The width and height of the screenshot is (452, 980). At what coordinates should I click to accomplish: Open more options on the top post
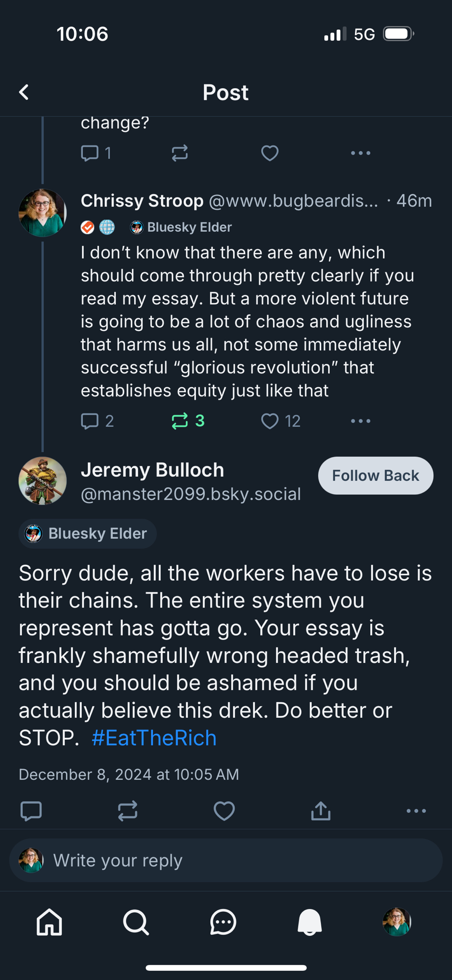(361, 153)
